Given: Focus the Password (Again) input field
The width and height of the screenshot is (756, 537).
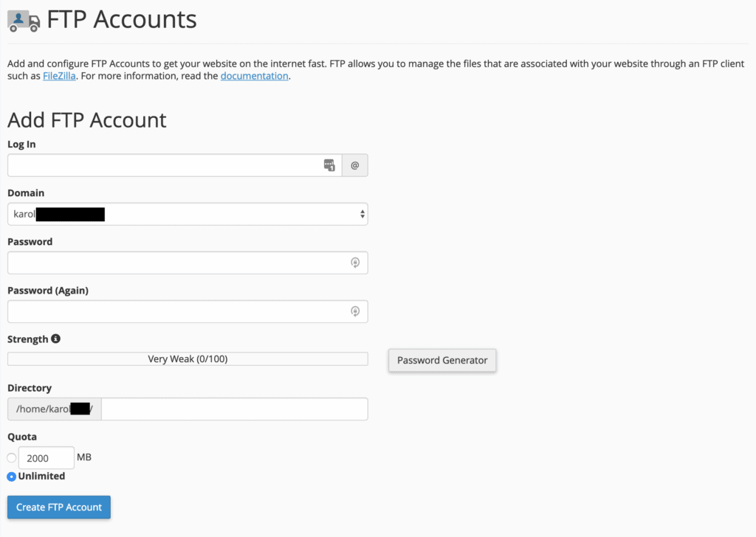Looking at the screenshot, I should coord(177,311).
